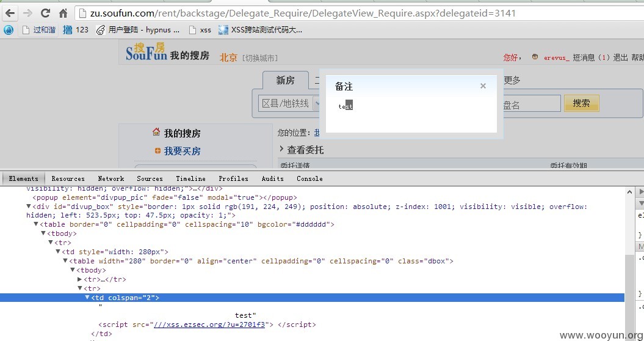Click 退出 logout link
644x341 pixels.
click(x=621, y=57)
